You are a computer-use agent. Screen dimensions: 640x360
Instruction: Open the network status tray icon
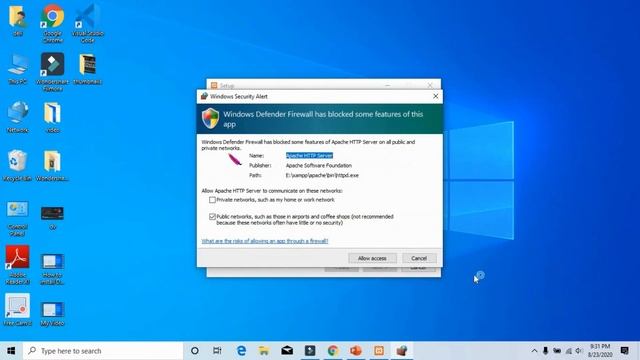(x=568, y=351)
